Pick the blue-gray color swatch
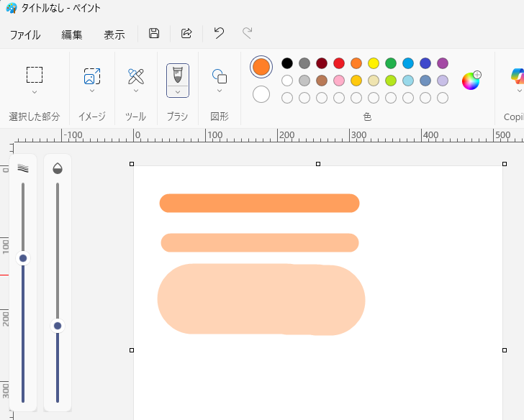The image size is (524, 420). [x=425, y=81]
